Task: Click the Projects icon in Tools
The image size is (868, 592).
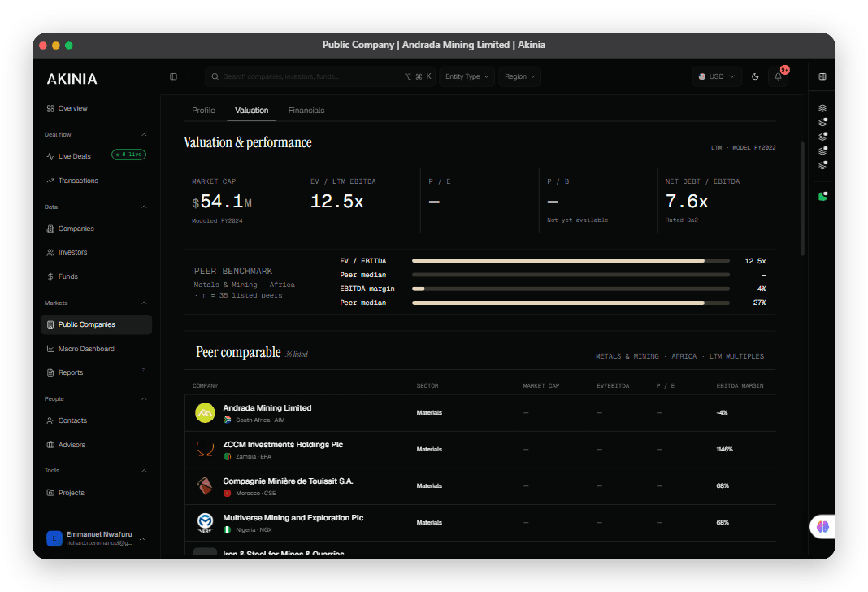Action: (x=50, y=493)
